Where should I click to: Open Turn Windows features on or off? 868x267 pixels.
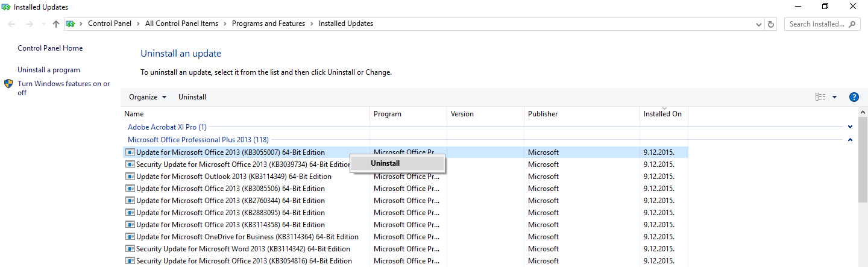[64, 88]
